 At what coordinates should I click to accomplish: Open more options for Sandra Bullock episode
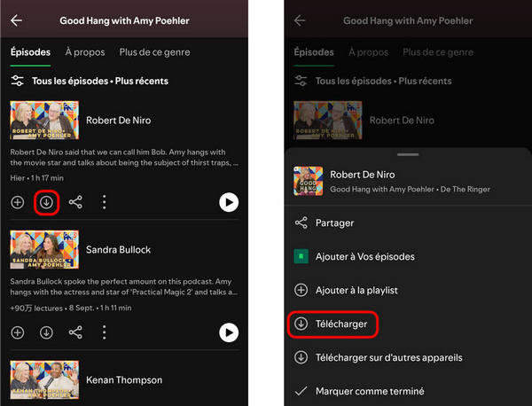pos(104,332)
